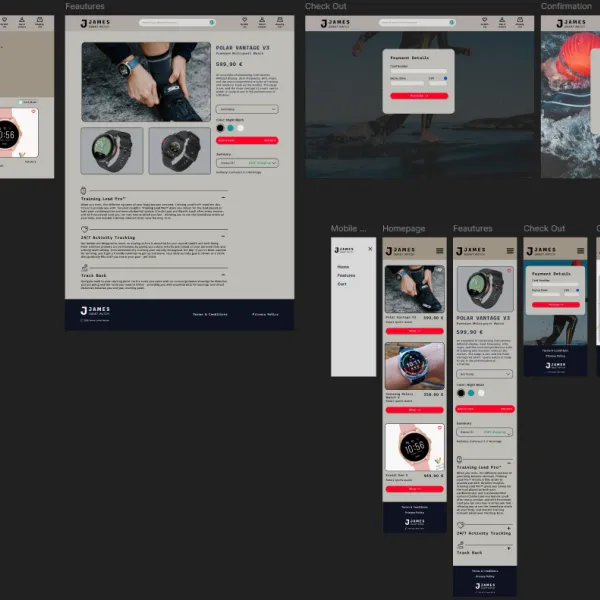Viewport: 600px width, 600px height.
Task: Select the mobile 'Homepage' frame label
Action: point(404,228)
